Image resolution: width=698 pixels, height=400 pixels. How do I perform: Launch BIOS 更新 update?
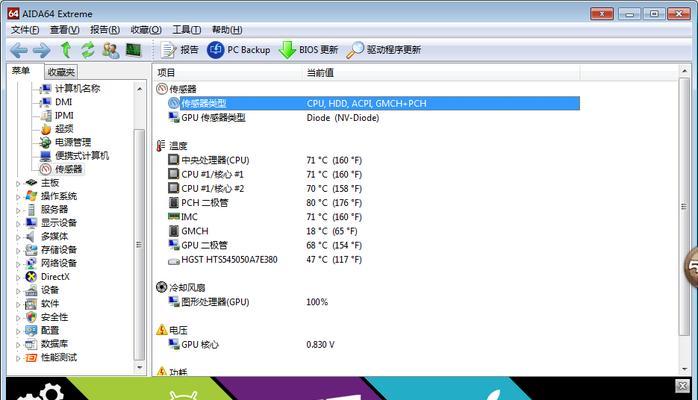coord(308,50)
